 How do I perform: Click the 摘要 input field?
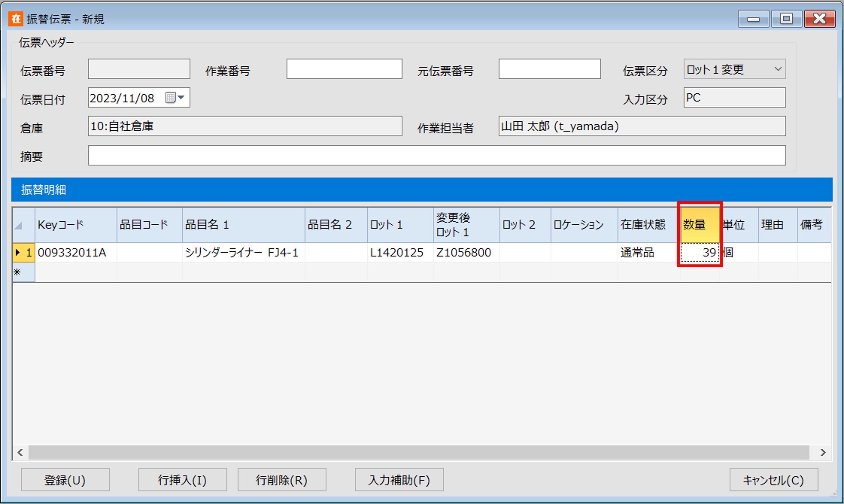437,156
